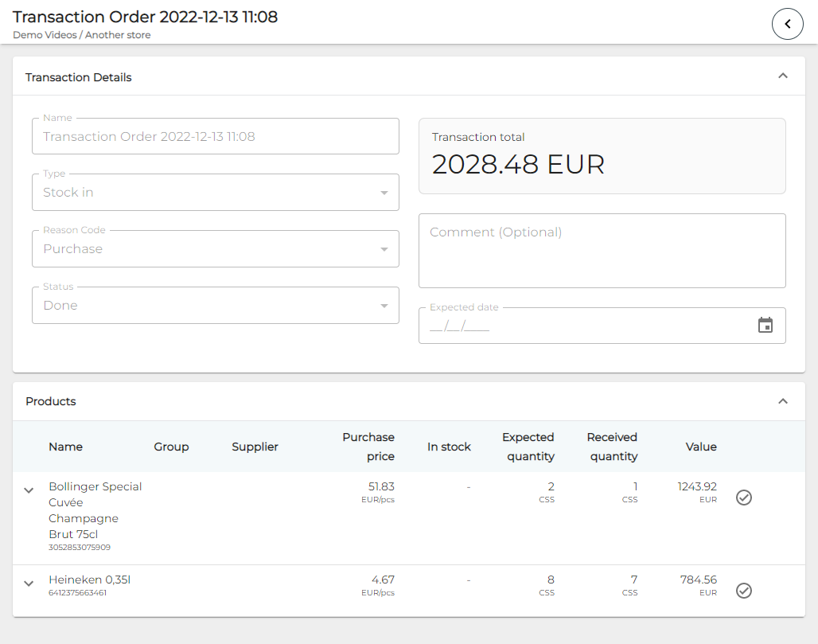The width and height of the screenshot is (818, 644).
Task: Click the Transaction total amount box
Action: pos(602,156)
